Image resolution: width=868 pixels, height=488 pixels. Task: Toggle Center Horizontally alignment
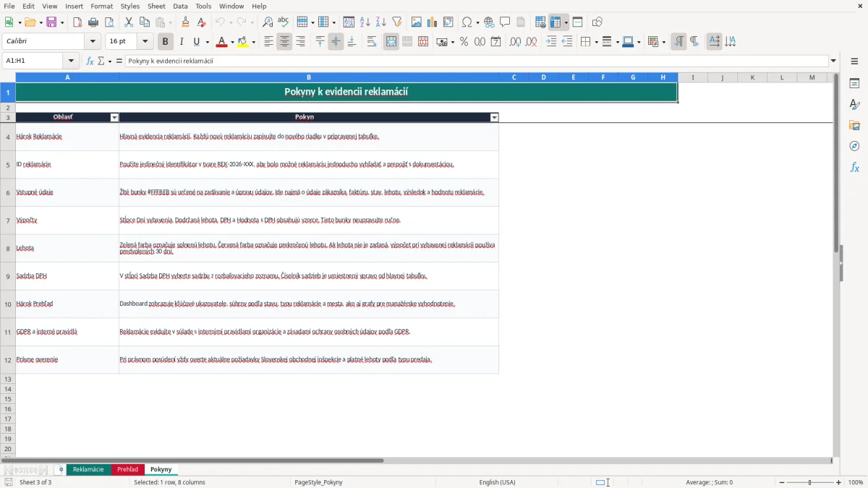tap(285, 42)
